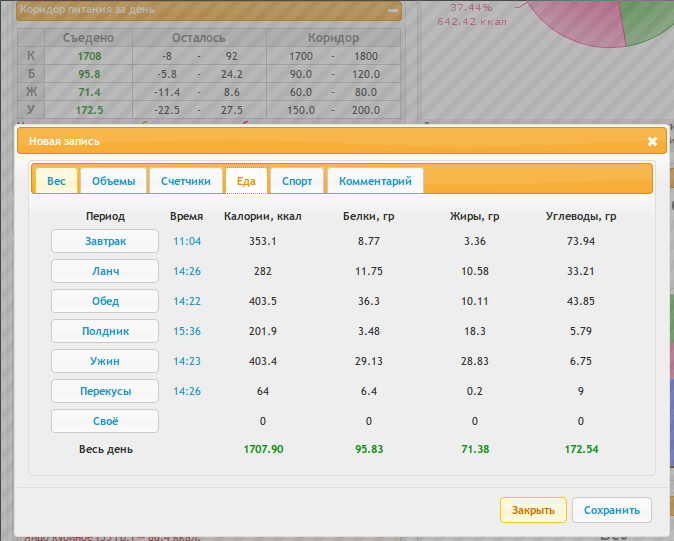Click the total fats value 71.38

coord(475,449)
